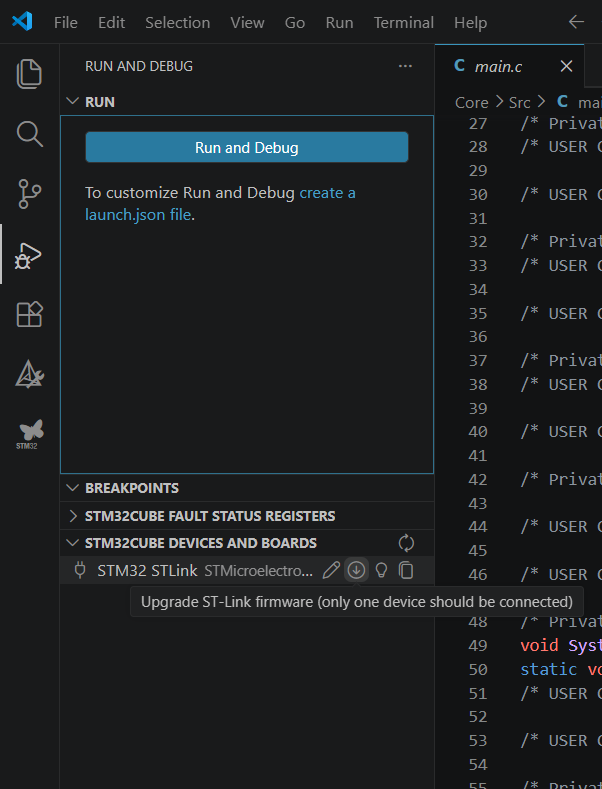Click the RUN AND DEBUG panel title
Image resolution: width=602 pixels, height=789 pixels.
pos(139,66)
